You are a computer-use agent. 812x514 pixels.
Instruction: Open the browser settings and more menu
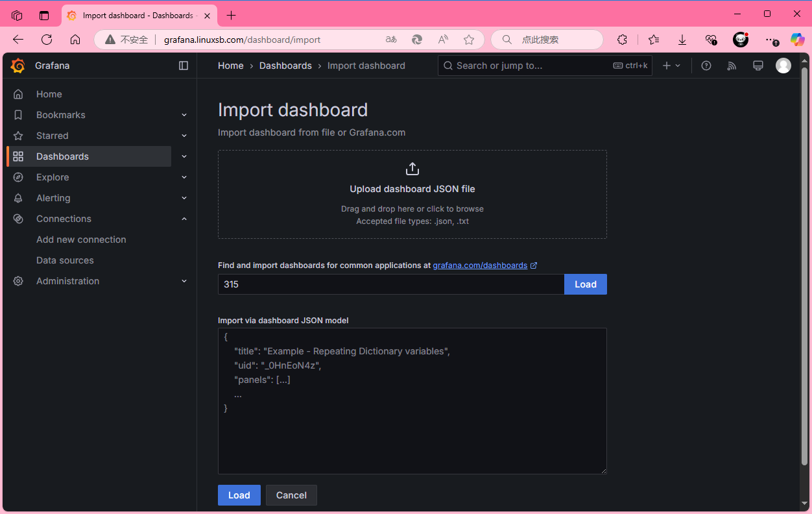770,40
